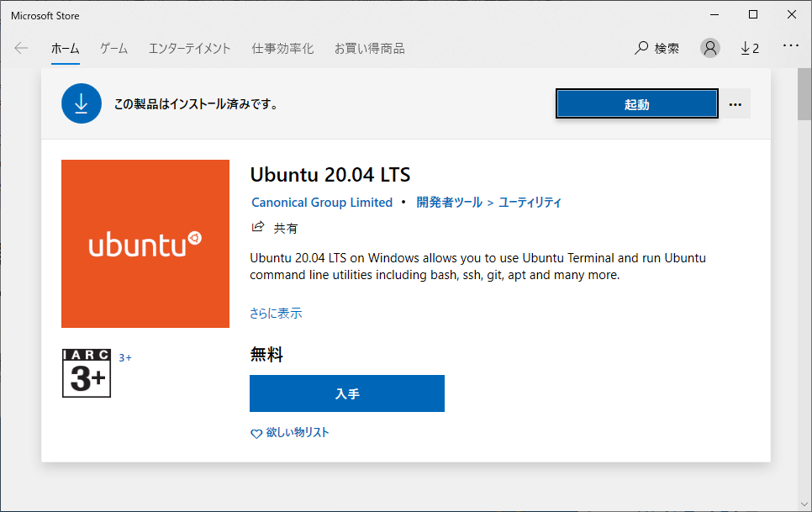Screen dimensions: 812x512
Task: Select the エンターテイメント tab
Action: click(x=189, y=48)
